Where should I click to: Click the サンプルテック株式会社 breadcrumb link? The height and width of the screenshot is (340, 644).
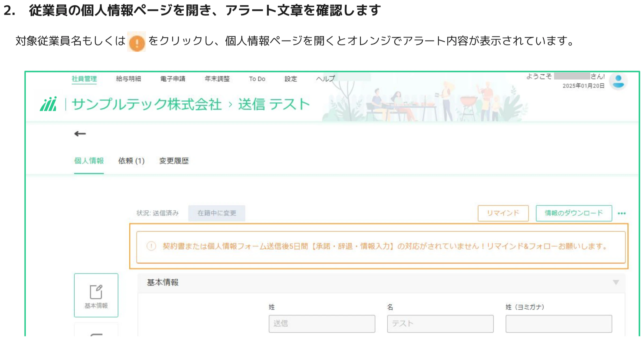click(147, 104)
